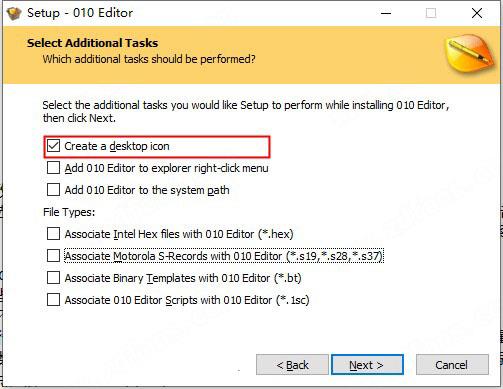This screenshot has height=389, width=503.
Task: Click the greyed-out maximize window button
Action: click(x=431, y=13)
